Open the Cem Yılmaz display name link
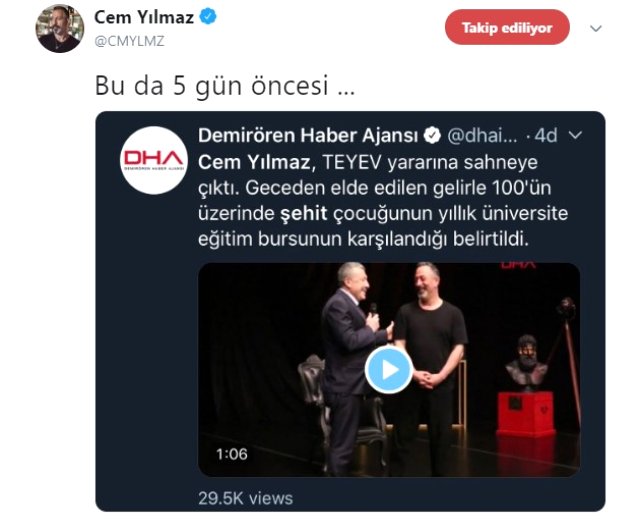Viewport: 640px width, 527px height. click(x=144, y=18)
